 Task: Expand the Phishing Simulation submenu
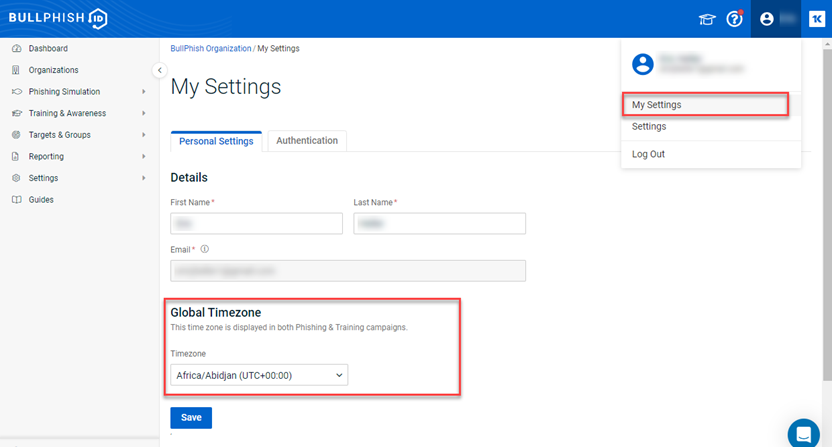click(143, 92)
